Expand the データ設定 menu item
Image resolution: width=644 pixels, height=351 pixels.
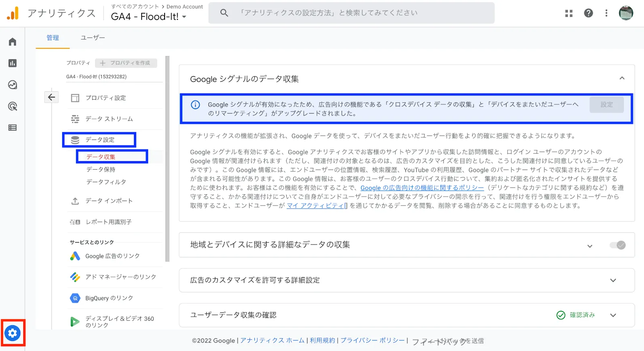(x=99, y=140)
